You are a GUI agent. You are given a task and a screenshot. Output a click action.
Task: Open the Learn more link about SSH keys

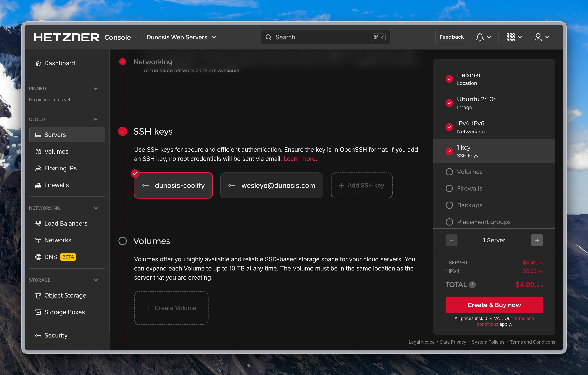[x=300, y=158]
